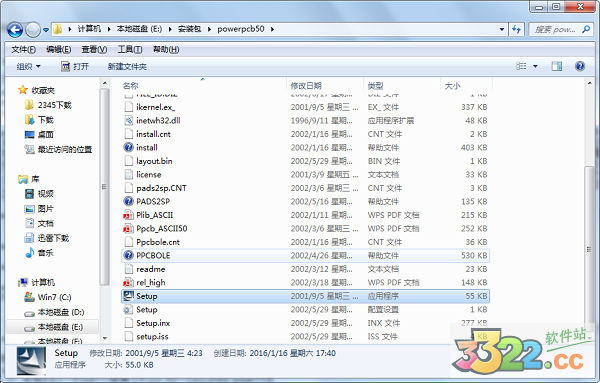Select 本地磁盘 (E:) in navigation pane
Image resolution: width=600 pixels, height=383 pixels.
tap(53, 327)
